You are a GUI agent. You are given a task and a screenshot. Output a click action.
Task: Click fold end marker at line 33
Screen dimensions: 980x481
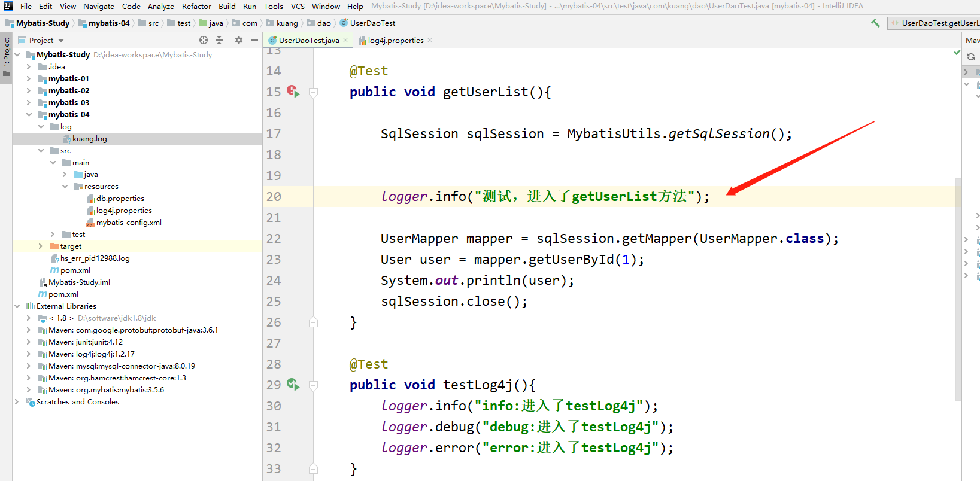click(x=313, y=468)
